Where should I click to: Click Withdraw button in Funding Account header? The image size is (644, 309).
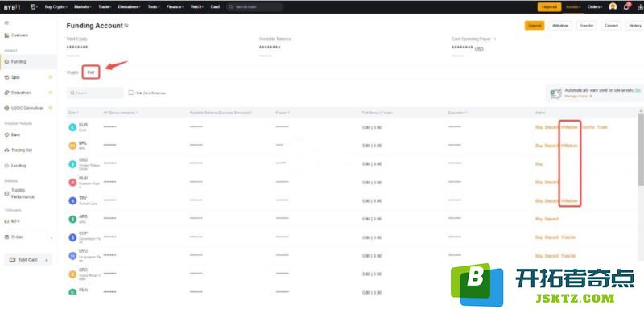click(x=560, y=26)
